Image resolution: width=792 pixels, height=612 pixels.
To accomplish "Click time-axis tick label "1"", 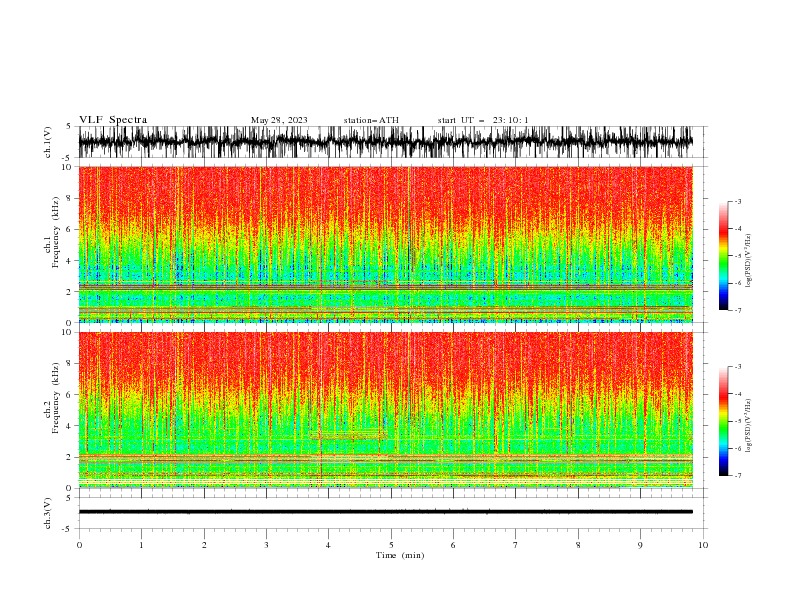I will click(x=141, y=545).
